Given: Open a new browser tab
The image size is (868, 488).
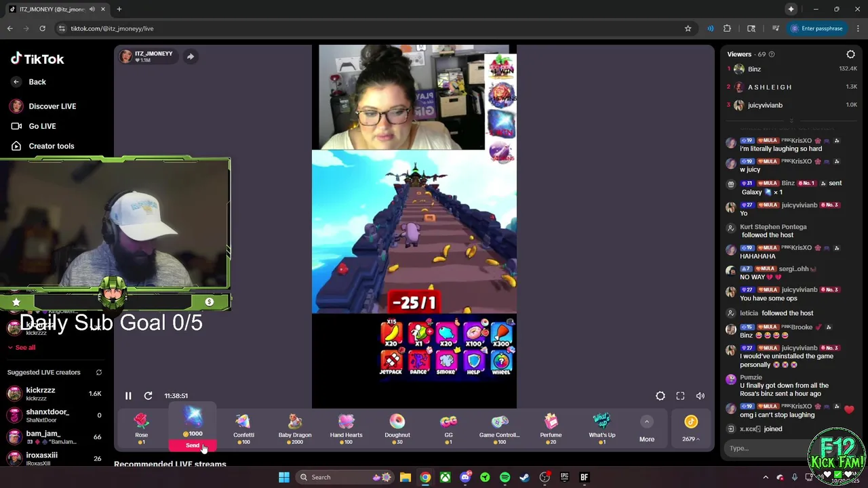Looking at the screenshot, I should 119,9.
